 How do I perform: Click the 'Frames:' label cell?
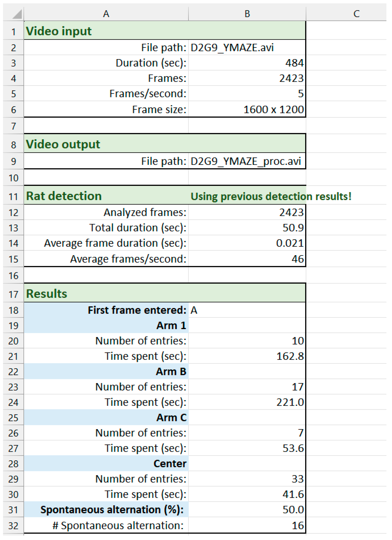pyautogui.click(x=106, y=78)
